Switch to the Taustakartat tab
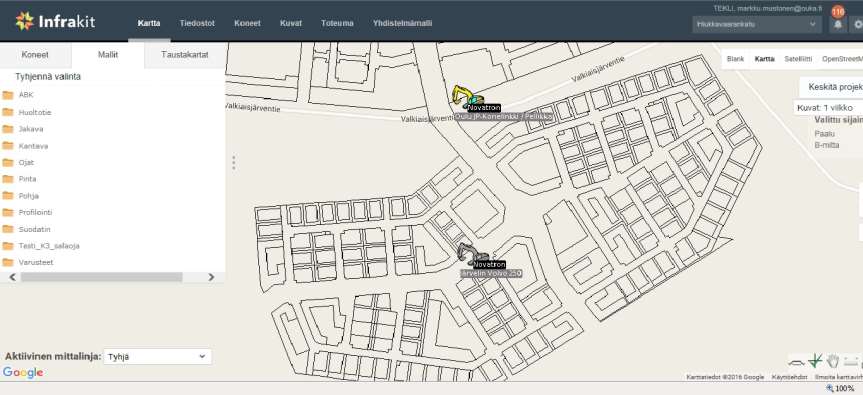The image size is (863, 395). click(x=185, y=55)
